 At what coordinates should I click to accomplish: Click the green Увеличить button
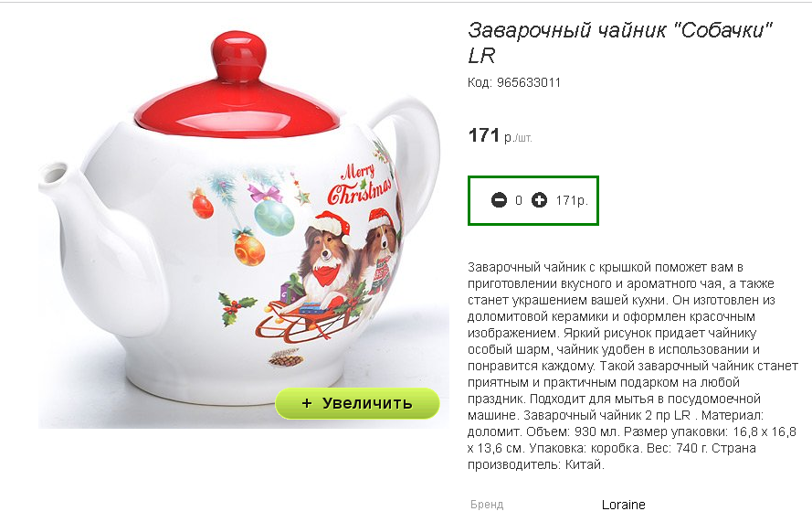pyautogui.click(x=357, y=403)
